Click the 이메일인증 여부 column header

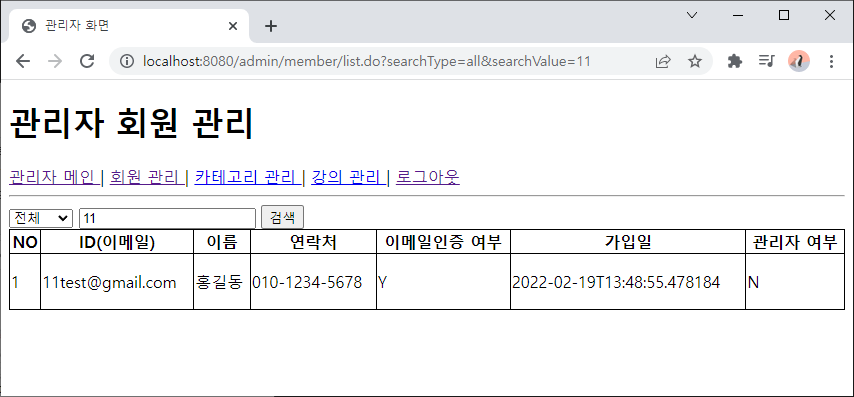point(443,242)
